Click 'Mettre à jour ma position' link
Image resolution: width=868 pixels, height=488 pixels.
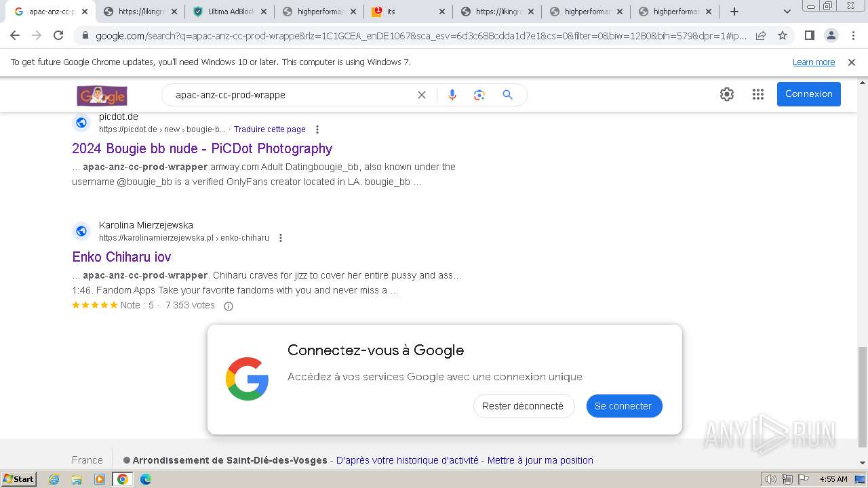540,460
